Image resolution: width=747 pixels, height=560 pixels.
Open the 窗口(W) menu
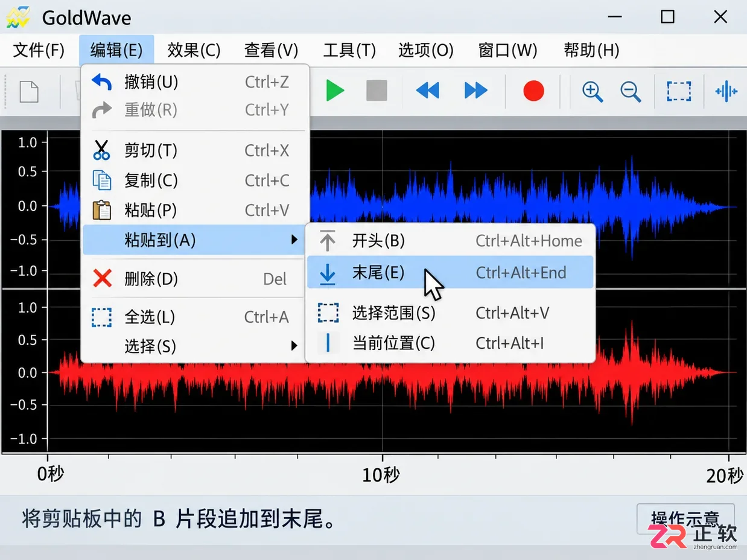coord(508,50)
